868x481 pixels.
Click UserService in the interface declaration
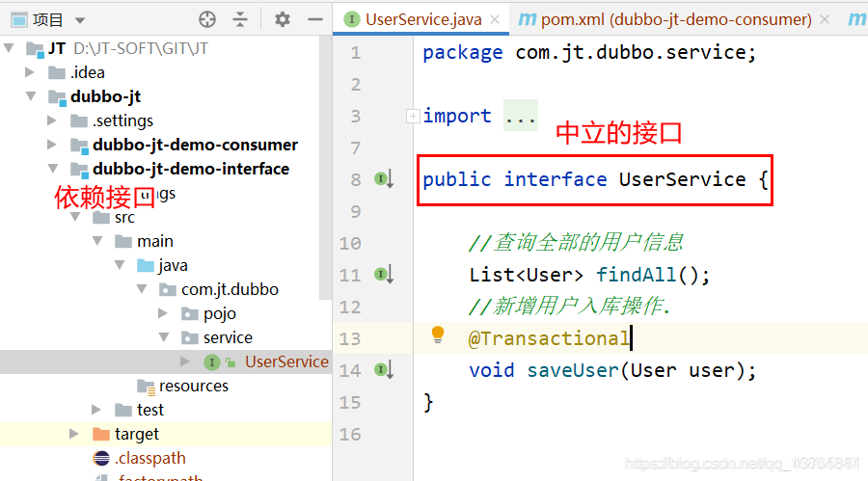(x=682, y=179)
